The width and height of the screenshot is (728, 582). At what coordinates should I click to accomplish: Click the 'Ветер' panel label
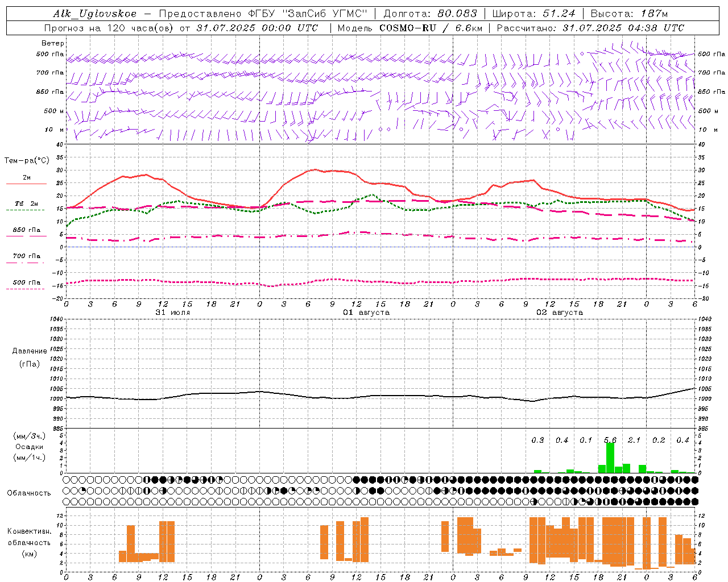coord(53,43)
